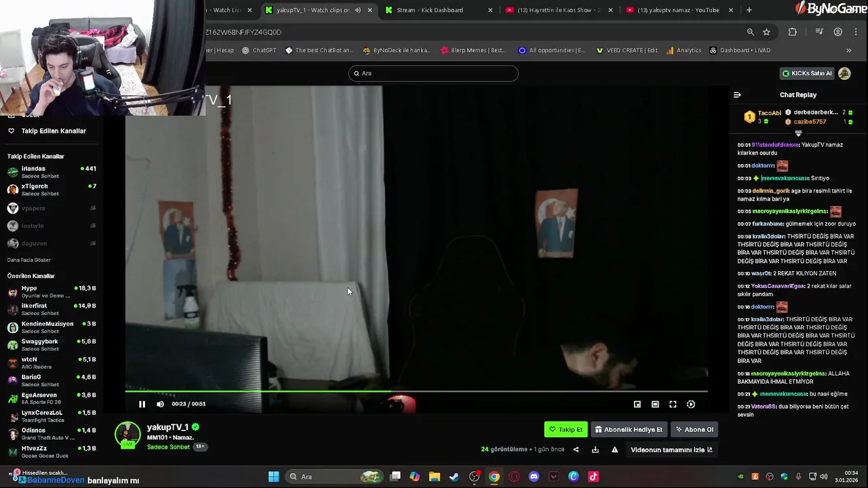Open the browser zoom magnifier icon
Viewport: 868px width, 488px height.
click(750, 32)
